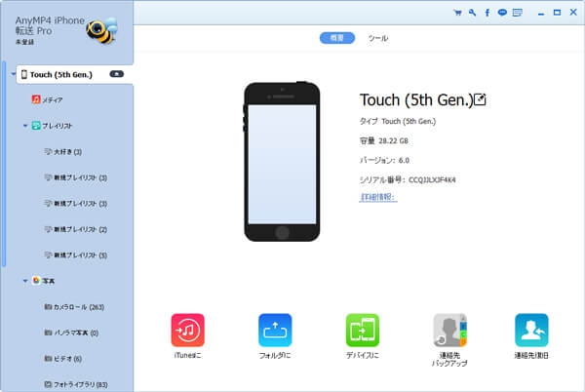Click the edit device name icon
Image resolution: width=585 pixels, height=392 pixels.
pyautogui.click(x=480, y=99)
